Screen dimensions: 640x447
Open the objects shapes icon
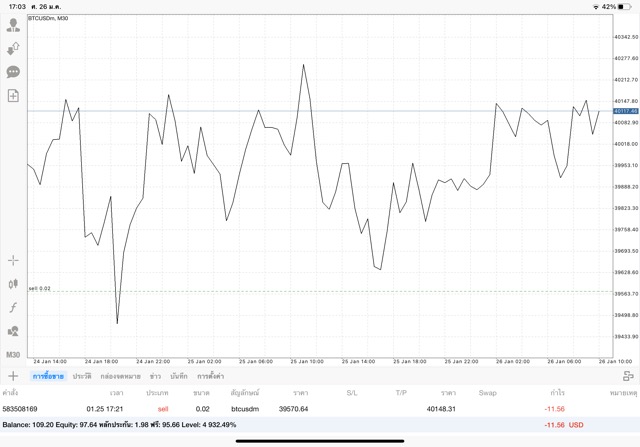click(x=13, y=331)
